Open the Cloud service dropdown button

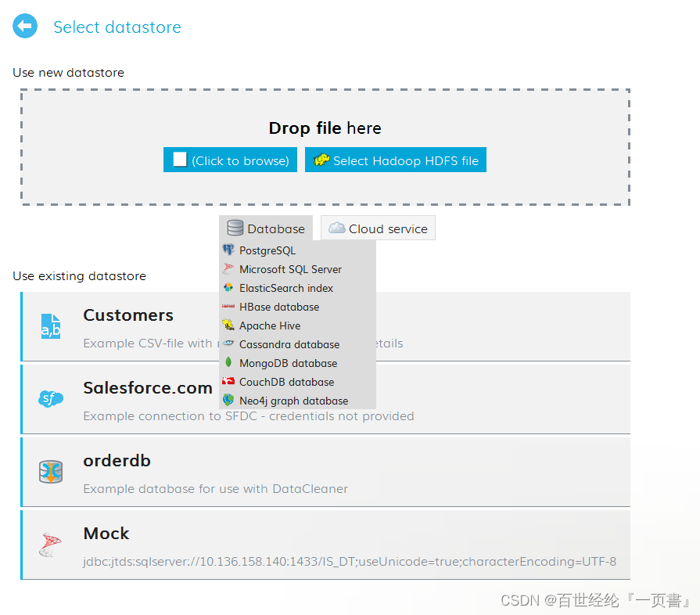tap(378, 228)
